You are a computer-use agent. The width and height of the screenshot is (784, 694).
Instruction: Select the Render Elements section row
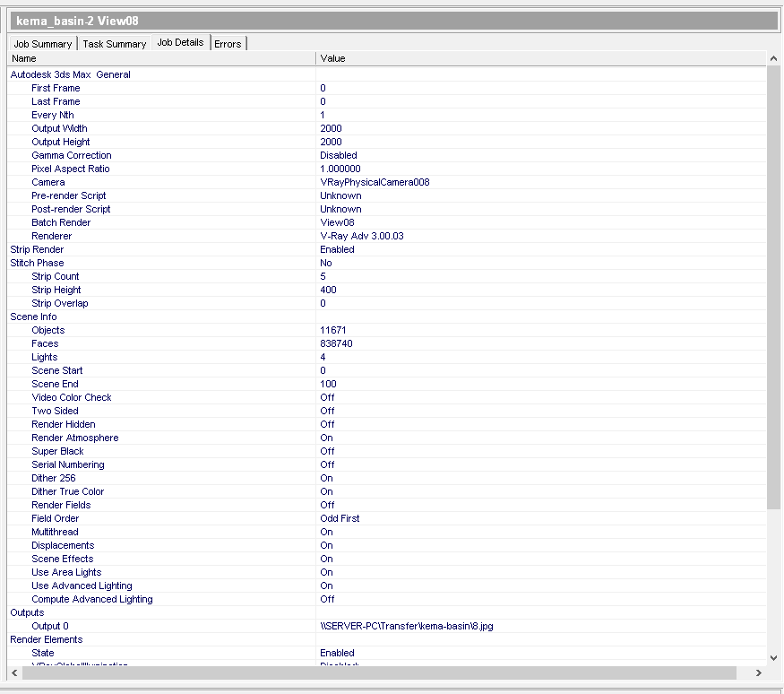click(47, 639)
